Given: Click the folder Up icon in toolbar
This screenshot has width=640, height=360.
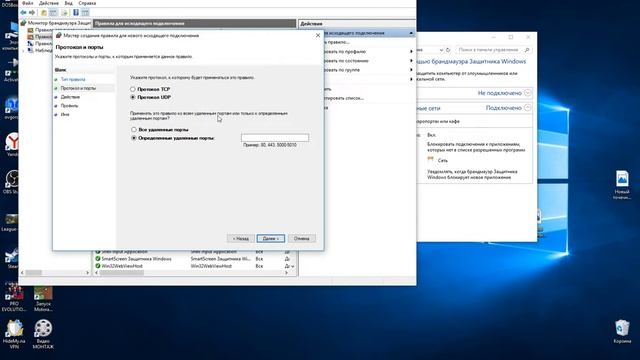Looking at the screenshot, I should pos(44,13).
